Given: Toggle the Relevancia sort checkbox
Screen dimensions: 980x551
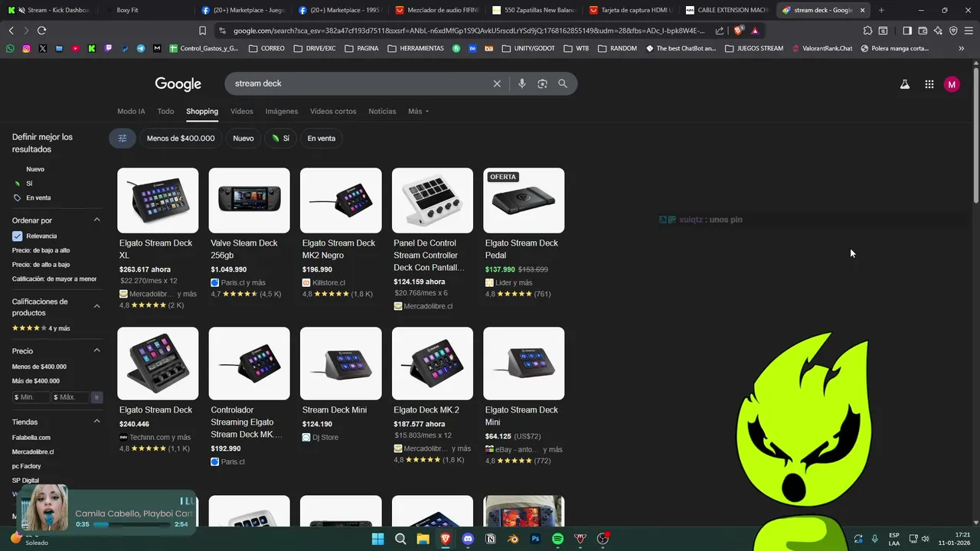Looking at the screenshot, I should point(17,236).
